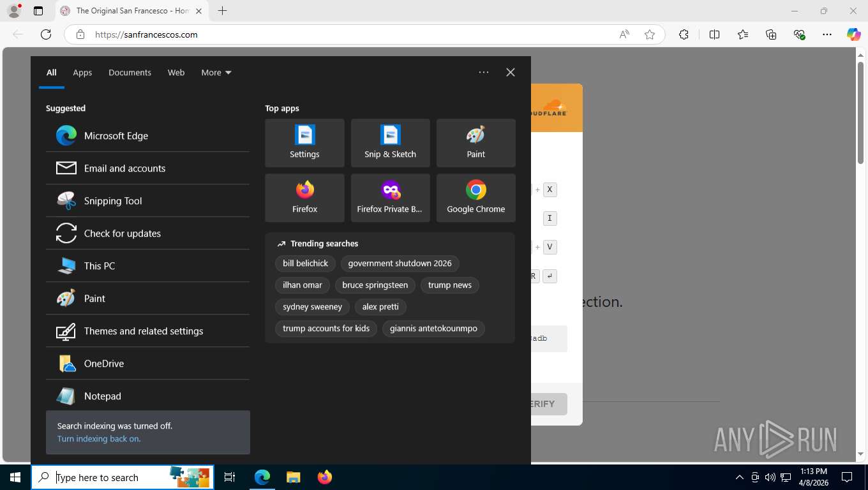Open Edge Collections button
This screenshot has width=868, height=490.
pos(771,34)
